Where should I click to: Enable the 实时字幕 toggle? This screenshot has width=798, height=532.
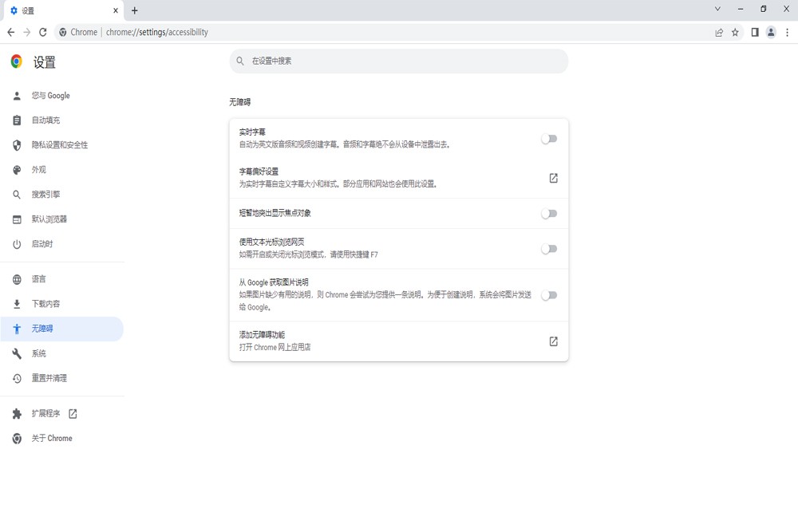[549, 138]
